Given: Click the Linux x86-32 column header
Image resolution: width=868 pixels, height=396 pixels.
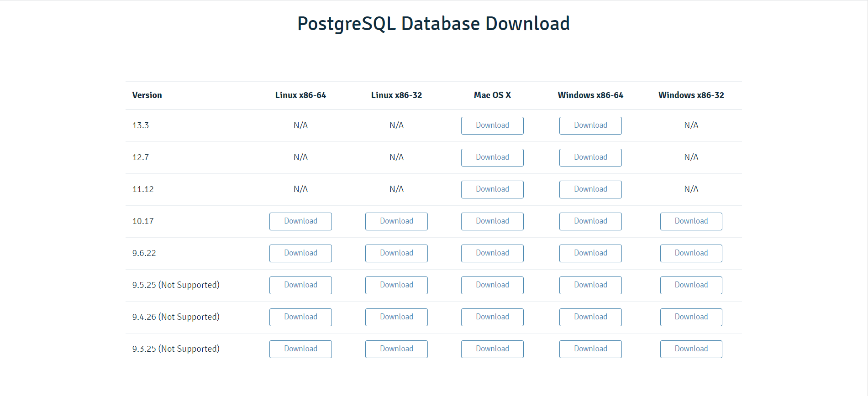Looking at the screenshot, I should 396,95.
